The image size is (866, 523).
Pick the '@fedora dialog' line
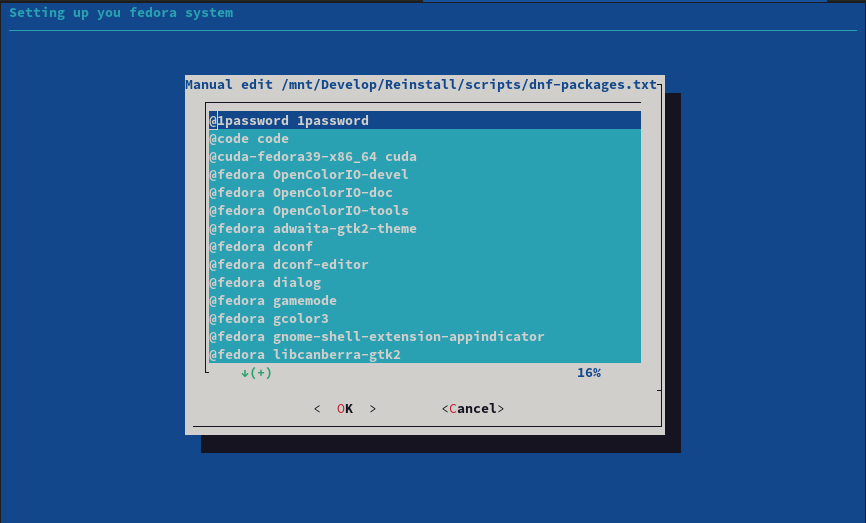pos(425,283)
